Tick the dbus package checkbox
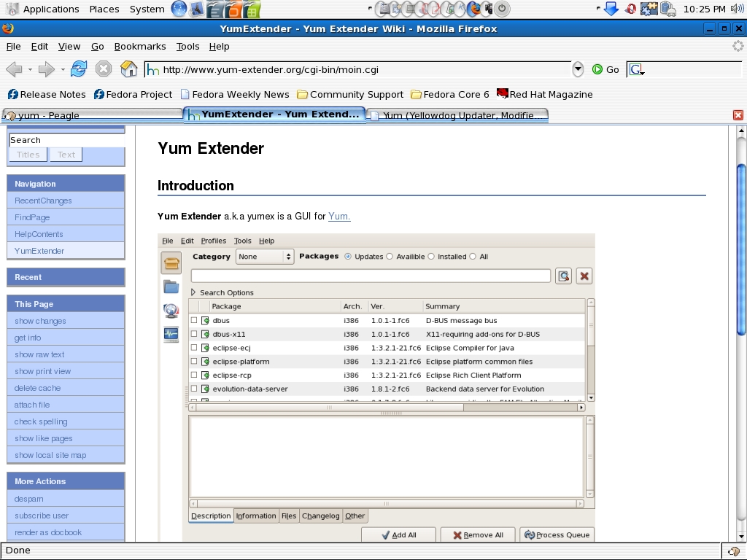 pos(194,321)
